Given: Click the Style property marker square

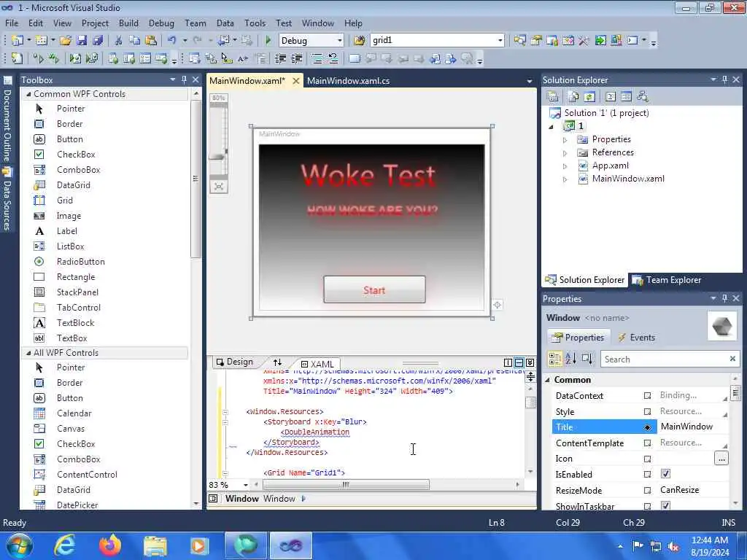Looking at the screenshot, I should [x=647, y=411].
